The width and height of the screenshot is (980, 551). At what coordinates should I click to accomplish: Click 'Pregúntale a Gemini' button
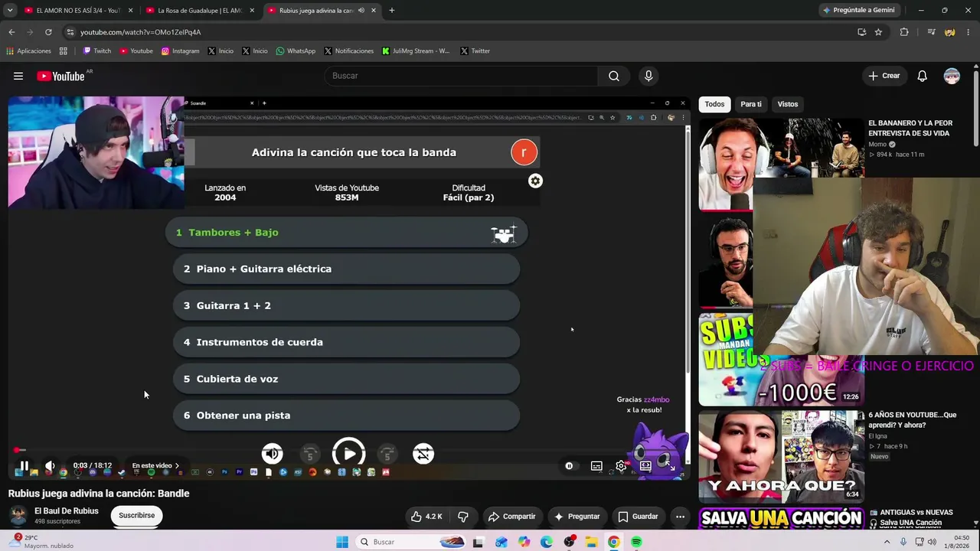(858, 11)
